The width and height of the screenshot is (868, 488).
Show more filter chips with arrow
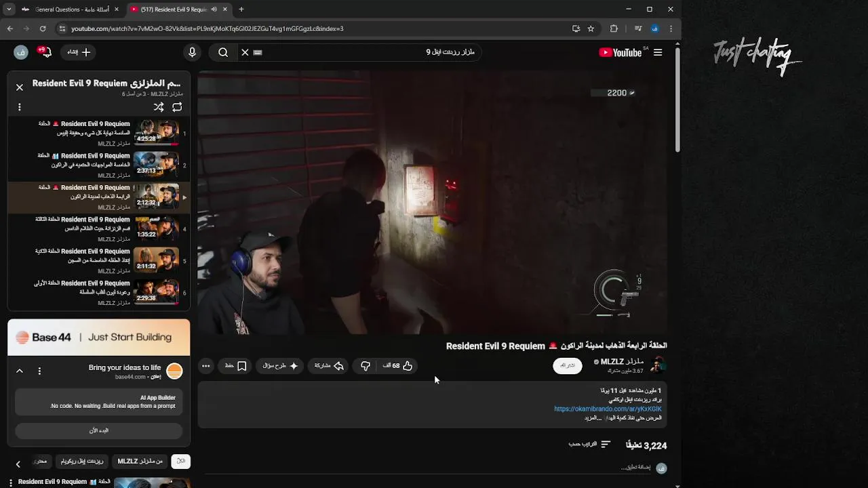click(18, 464)
